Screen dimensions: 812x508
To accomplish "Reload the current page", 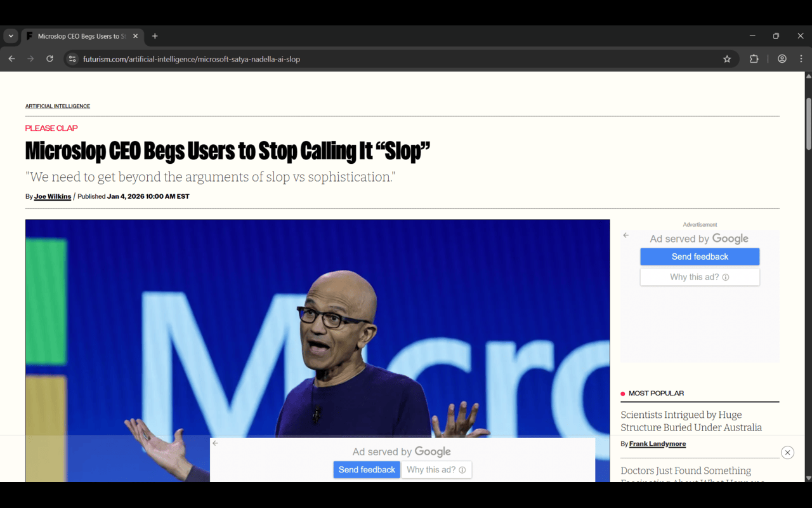I will click(x=49, y=59).
